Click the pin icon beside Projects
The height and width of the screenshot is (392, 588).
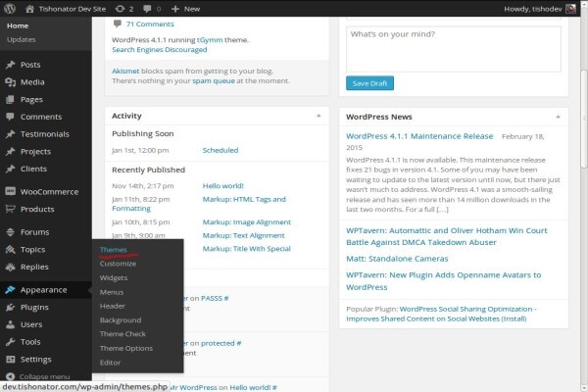tap(10, 152)
